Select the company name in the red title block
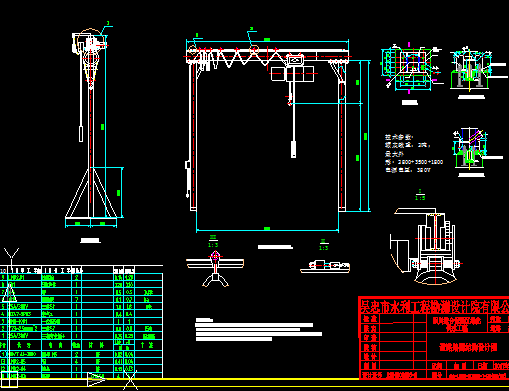 435,306
